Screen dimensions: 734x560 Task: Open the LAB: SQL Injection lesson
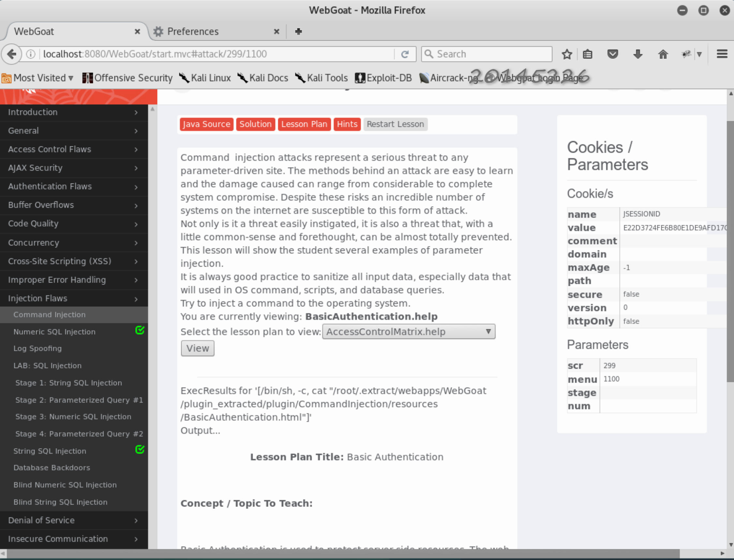tap(47, 366)
